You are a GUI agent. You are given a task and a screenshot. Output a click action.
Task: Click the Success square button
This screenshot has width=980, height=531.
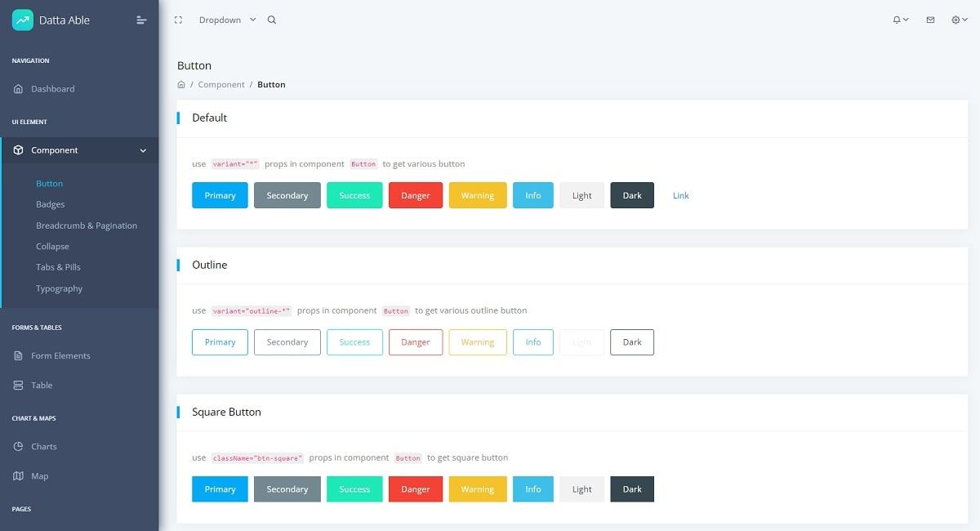[x=354, y=489]
